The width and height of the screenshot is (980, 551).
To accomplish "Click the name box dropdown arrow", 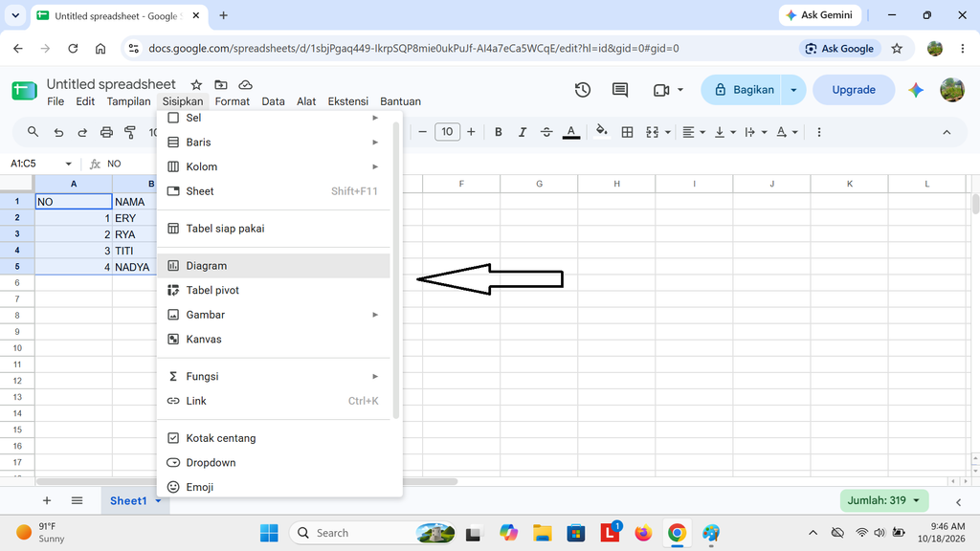I will 68,164.
